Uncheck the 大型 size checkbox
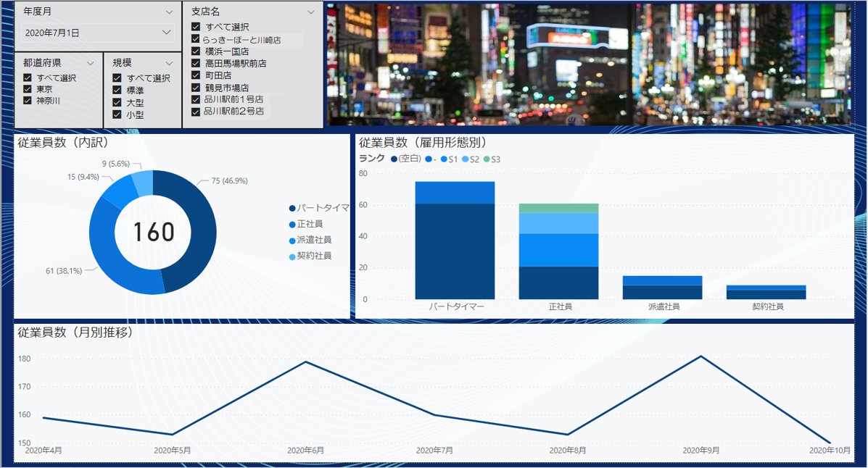This screenshot has width=868, height=468. [x=117, y=102]
